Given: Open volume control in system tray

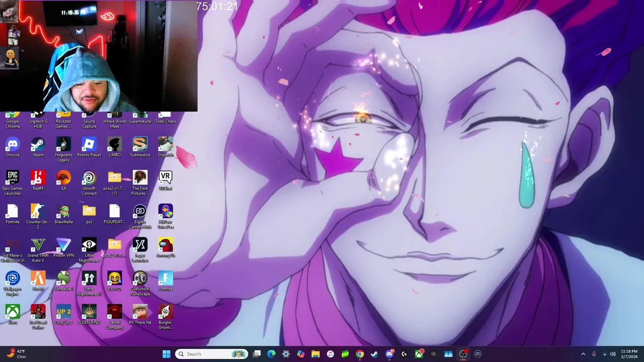Looking at the screenshot, I should coord(613,354).
